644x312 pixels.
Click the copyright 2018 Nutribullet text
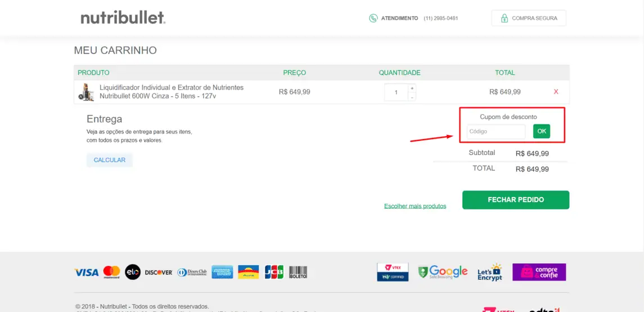(142, 307)
